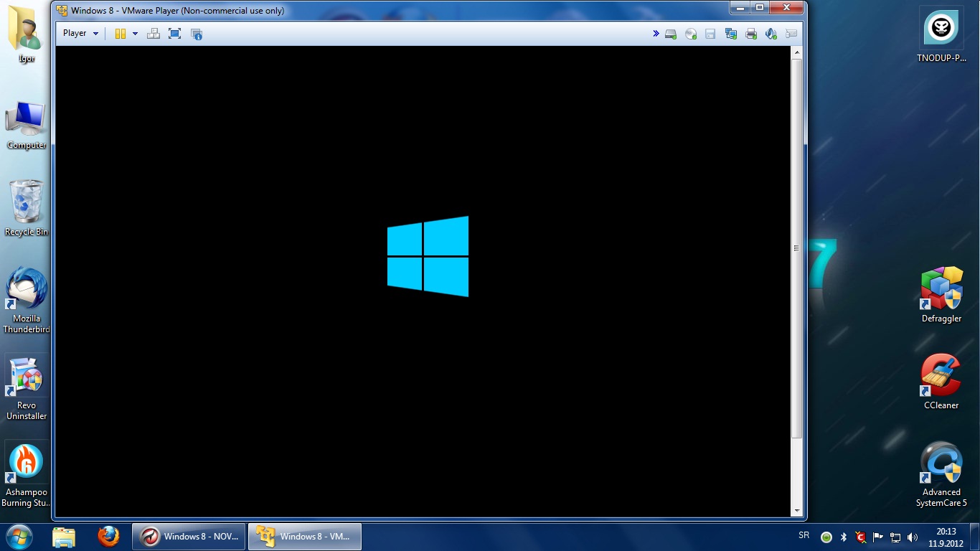980x551 pixels.
Task: Open the Windows Start orb
Action: (x=19, y=537)
